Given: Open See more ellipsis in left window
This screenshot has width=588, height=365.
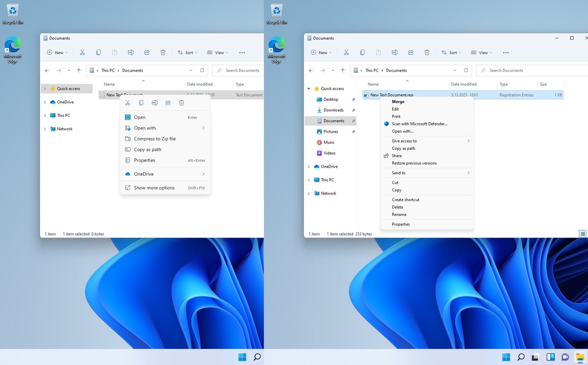Looking at the screenshot, I should coord(242,53).
